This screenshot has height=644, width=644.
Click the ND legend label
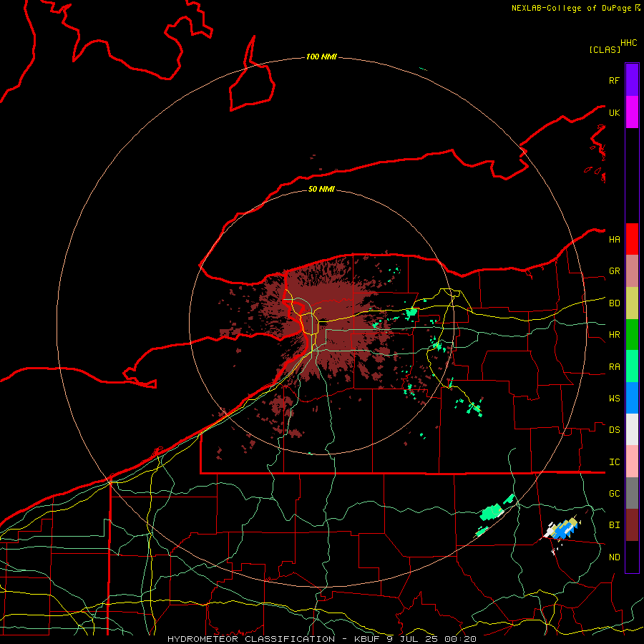pos(614,557)
